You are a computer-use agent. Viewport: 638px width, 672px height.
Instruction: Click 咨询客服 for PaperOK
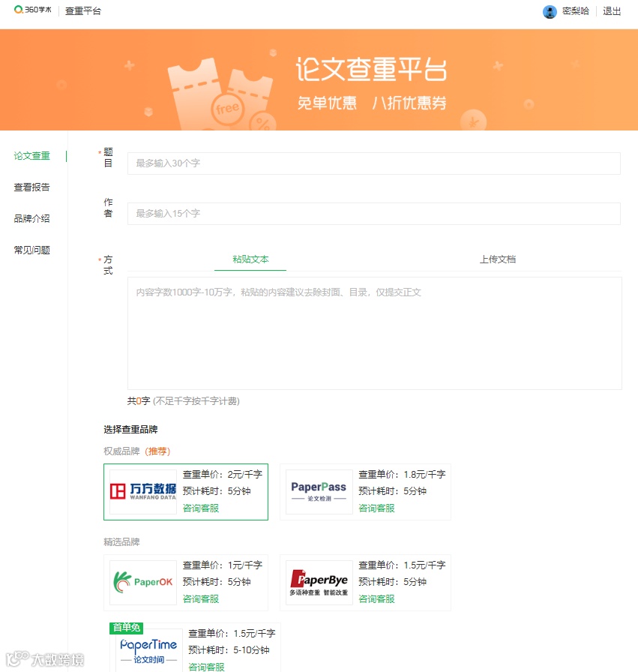coord(201,599)
